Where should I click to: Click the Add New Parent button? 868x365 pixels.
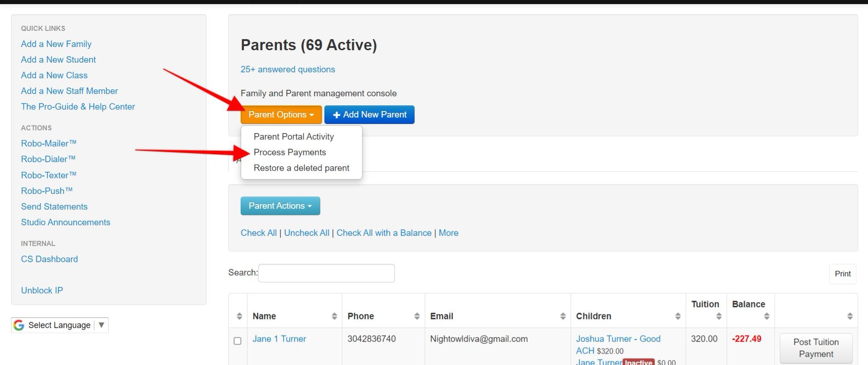tap(370, 115)
